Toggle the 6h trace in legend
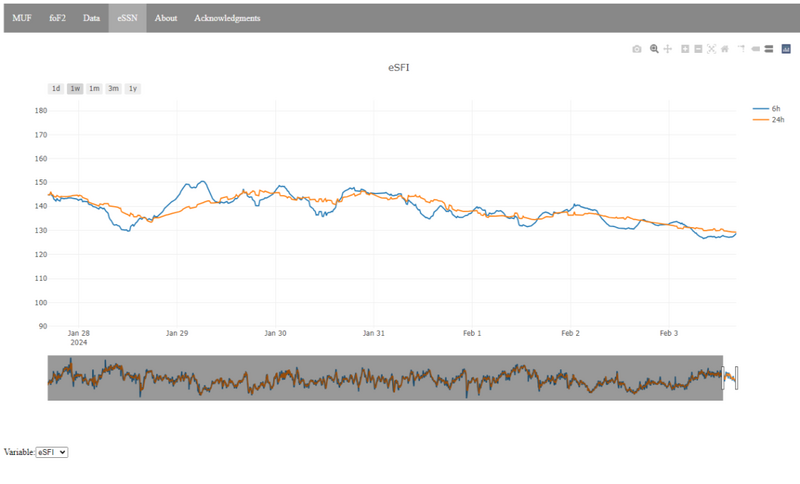The height and width of the screenshot is (484, 800). click(x=767, y=109)
